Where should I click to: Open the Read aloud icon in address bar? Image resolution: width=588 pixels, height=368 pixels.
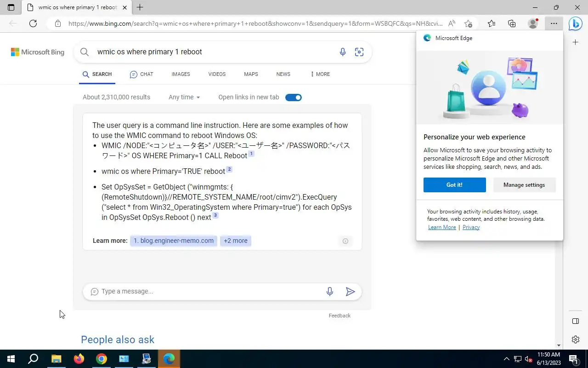pos(452,23)
